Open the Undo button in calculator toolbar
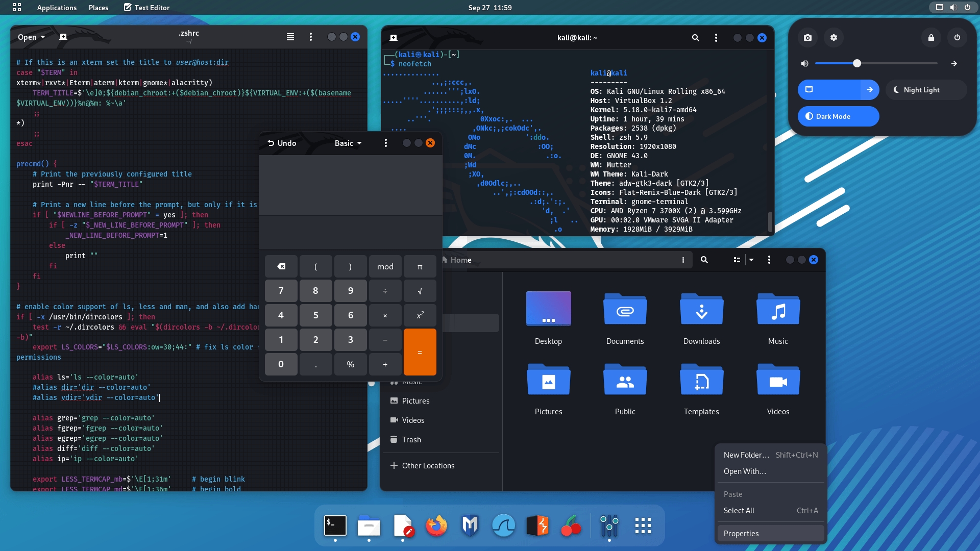The image size is (980, 551). click(x=281, y=143)
